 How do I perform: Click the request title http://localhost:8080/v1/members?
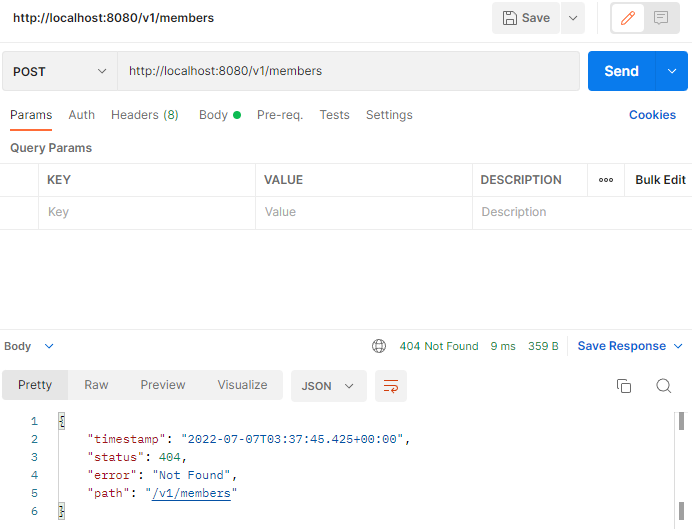point(113,18)
